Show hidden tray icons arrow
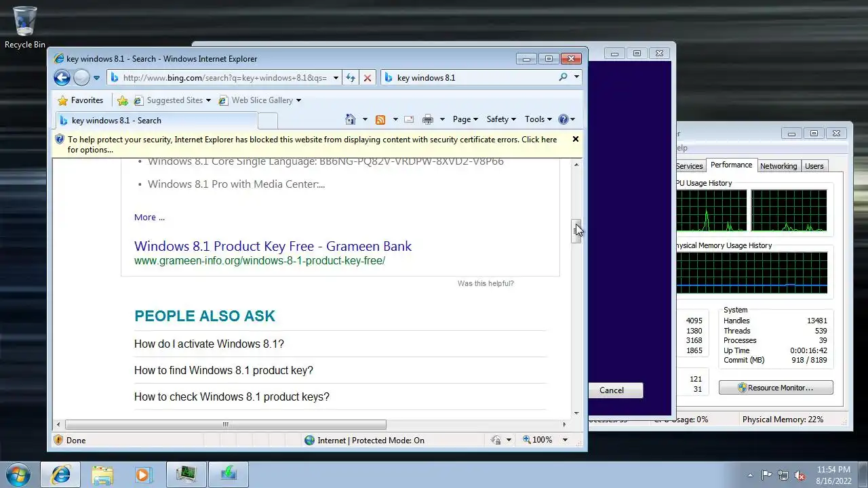 tap(750, 475)
